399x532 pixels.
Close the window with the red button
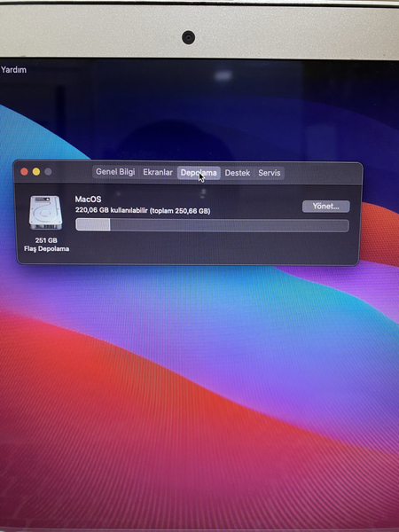pos(24,172)
